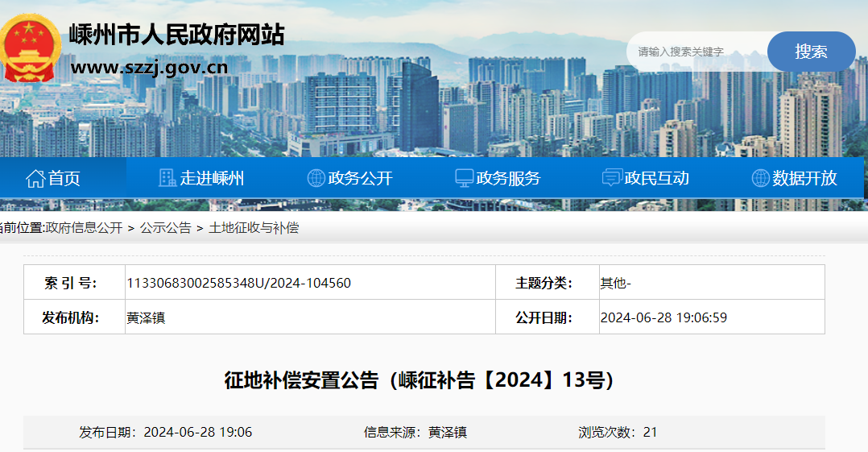The width and height of the screenshot is (868, 452).
Task: Open the 政府信息公开 breadcrumb link
Action: pyautogui.click(x=84, y=228)
